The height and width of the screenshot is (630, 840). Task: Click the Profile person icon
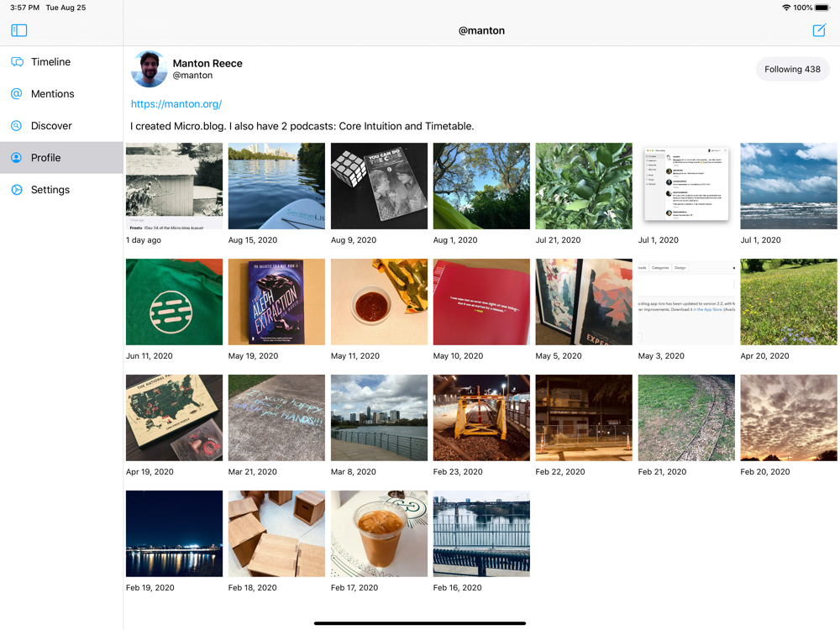(17, 158)
